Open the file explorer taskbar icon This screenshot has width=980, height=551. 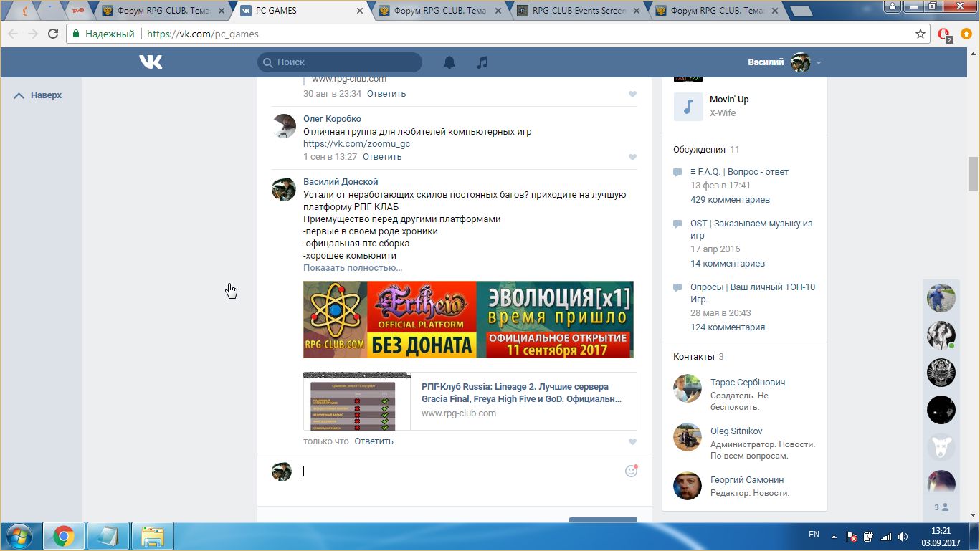click(x=153, y=536)
